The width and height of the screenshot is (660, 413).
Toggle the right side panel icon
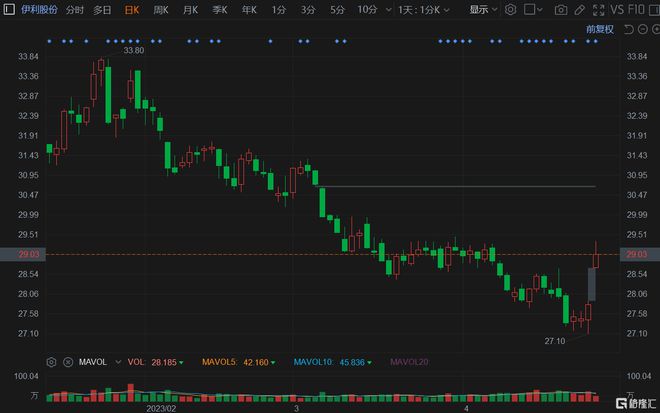(x=654, y=10)
